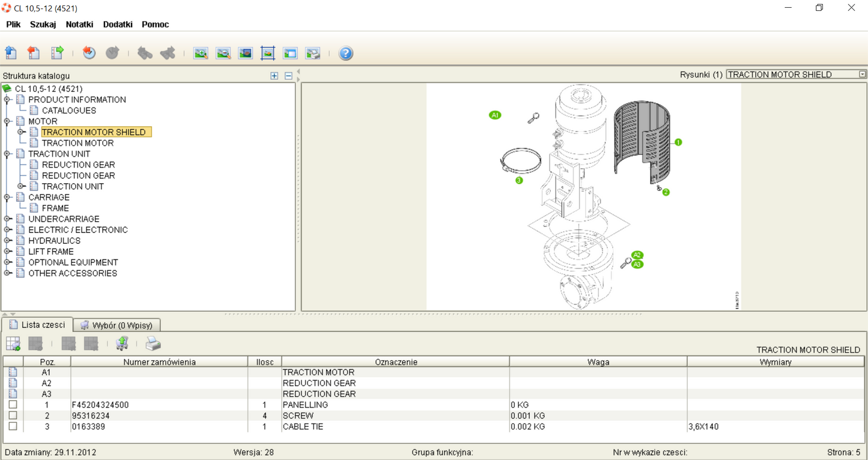Click the fit image to window icon

(x=268, y=53)
